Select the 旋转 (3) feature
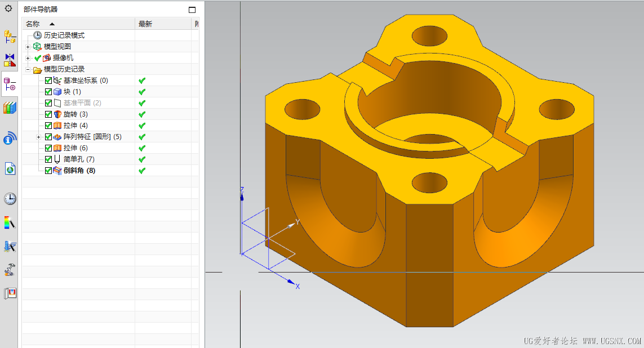 tap(75, 114)
